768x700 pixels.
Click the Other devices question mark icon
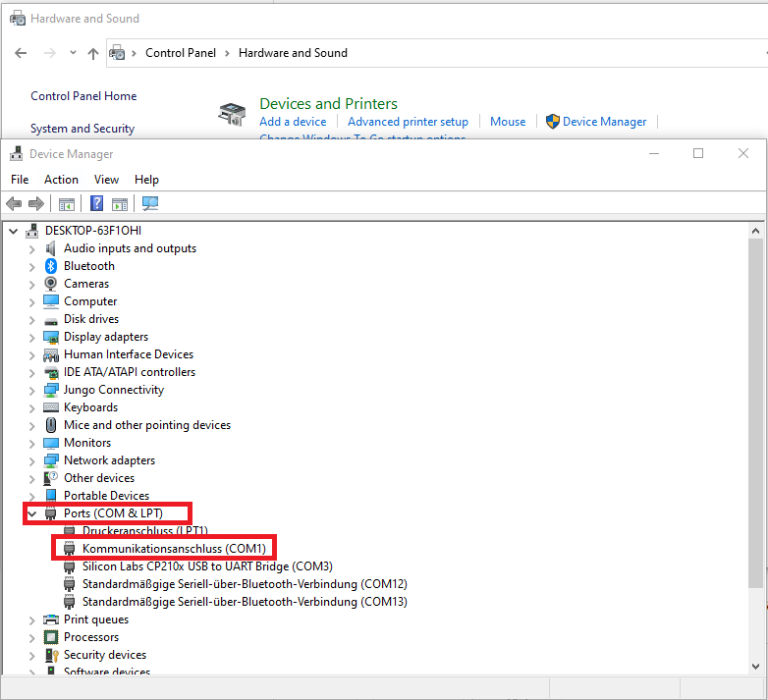tap(50, 478)
